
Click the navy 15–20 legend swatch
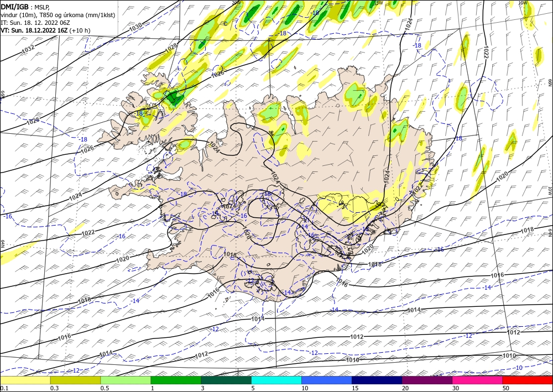[x=377, y=380]
